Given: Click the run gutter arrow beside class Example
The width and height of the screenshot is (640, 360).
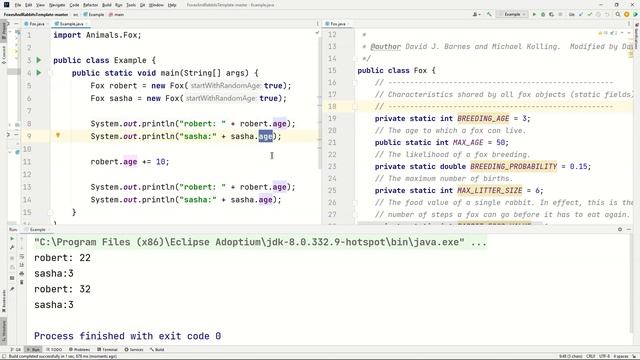Looking at the screenshot, I should pos(39,60).
